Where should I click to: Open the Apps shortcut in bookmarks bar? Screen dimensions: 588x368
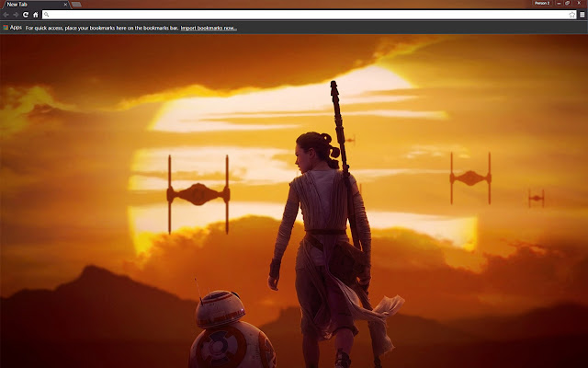pyautogui.click(x=12, y=28)
